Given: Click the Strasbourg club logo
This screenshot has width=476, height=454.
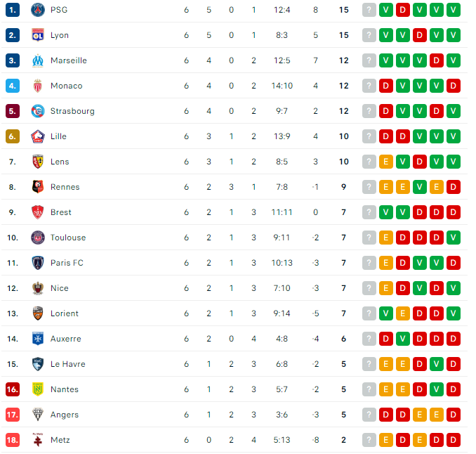Looking at the screenshot, I should [x=38, y=111].
